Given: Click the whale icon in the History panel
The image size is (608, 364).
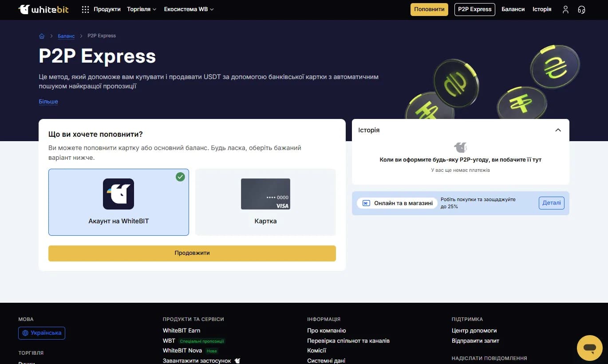Looking at the screenshot, I should (460, 147).
